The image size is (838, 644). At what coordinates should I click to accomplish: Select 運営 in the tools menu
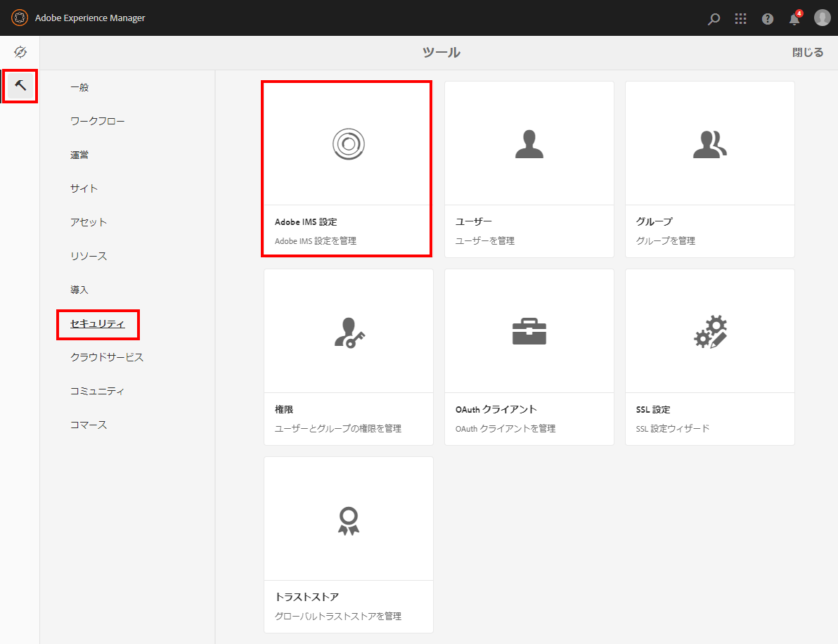(79, 155)
